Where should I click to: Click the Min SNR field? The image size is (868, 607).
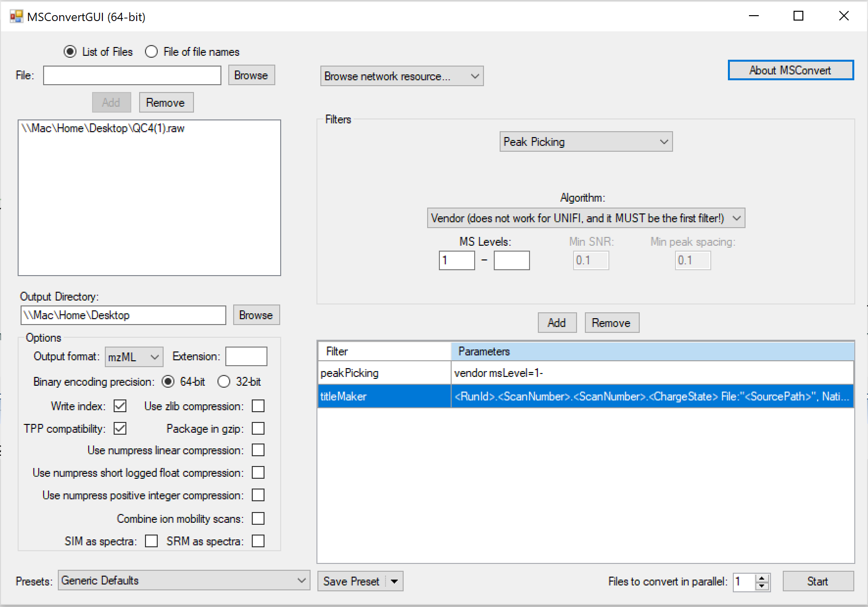(x=591, y=260)
